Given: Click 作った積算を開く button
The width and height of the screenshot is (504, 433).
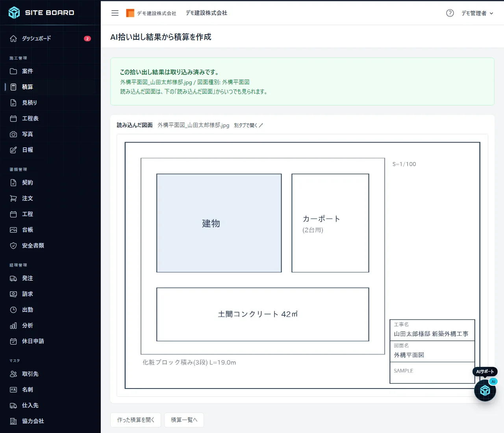Looking at the screenshot, I should tap(136, 420).
